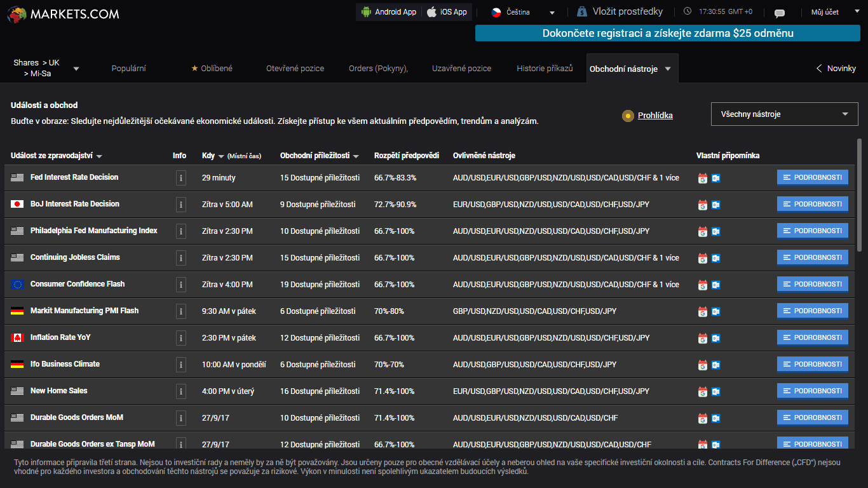Add Outlook reminder for Fed Interest Rate Decision
The width and height of the screenshot is (868, 488).
pyautogui.click(x=715, y=178)
